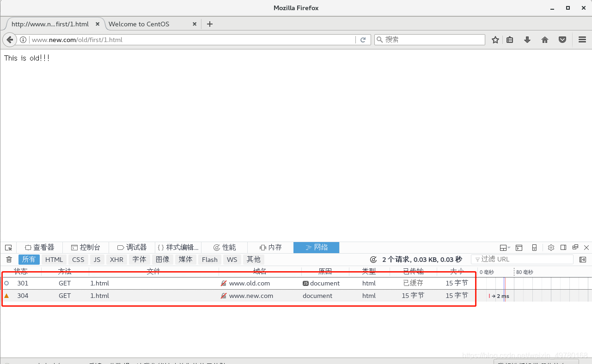The width and height of the screenshot is (592, 364).
Task: Toggle the XHR request filter
Action: pos(116,260)
